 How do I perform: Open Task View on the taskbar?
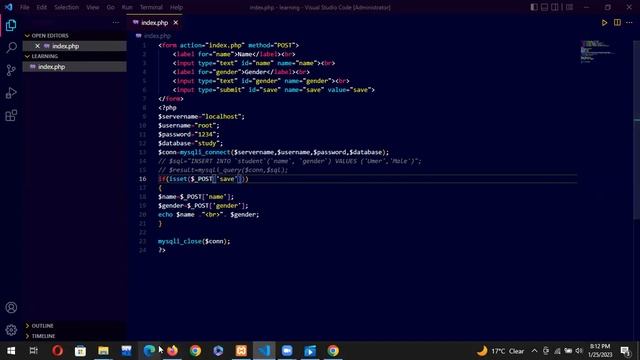34,351
